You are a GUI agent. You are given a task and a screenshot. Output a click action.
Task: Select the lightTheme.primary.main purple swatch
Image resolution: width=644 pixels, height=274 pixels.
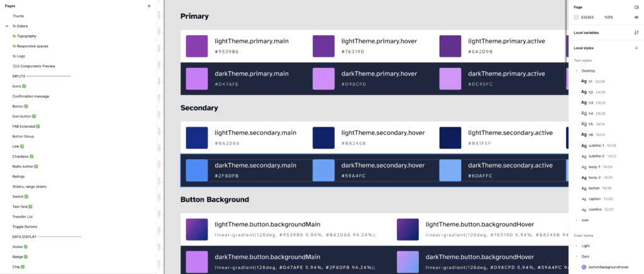(x=197, y=46)
